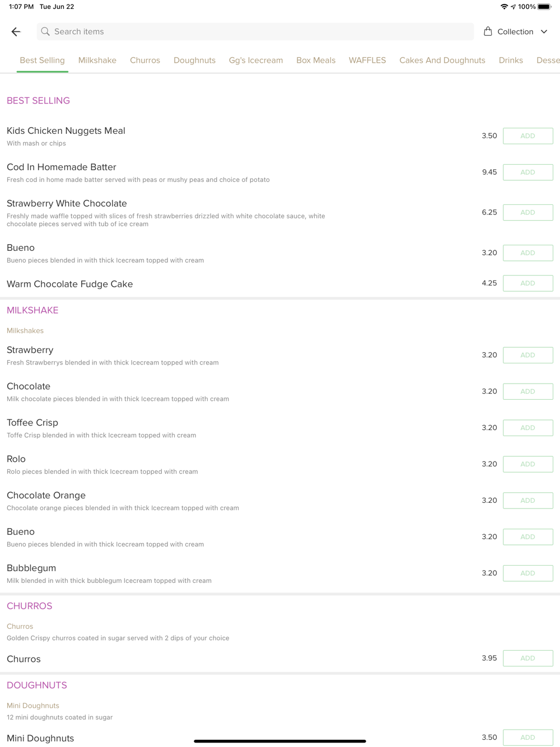Open the Rolo milkshake item
Image resolution: width=560 pixels, height=747 pixels.
[x=17, y=459]
